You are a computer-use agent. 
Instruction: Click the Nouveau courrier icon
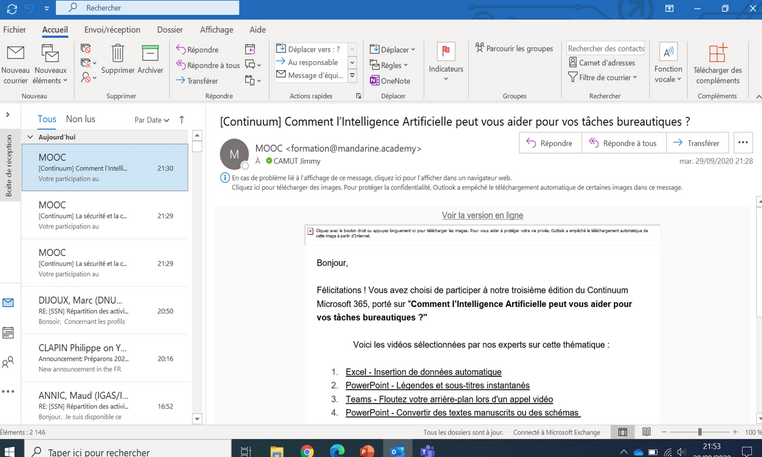click(16, 53)
